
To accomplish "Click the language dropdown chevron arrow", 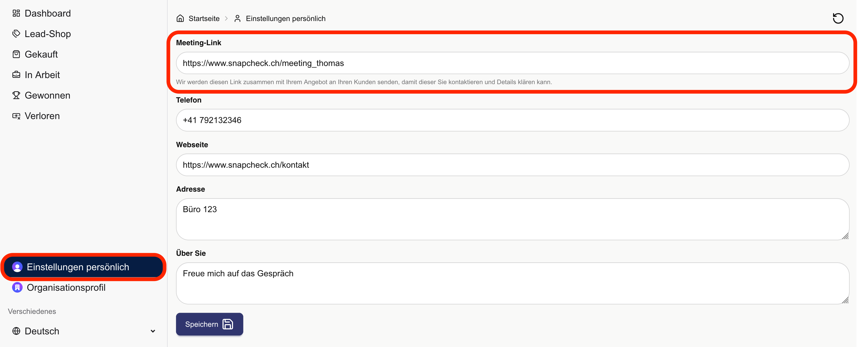I will [153, 331].
